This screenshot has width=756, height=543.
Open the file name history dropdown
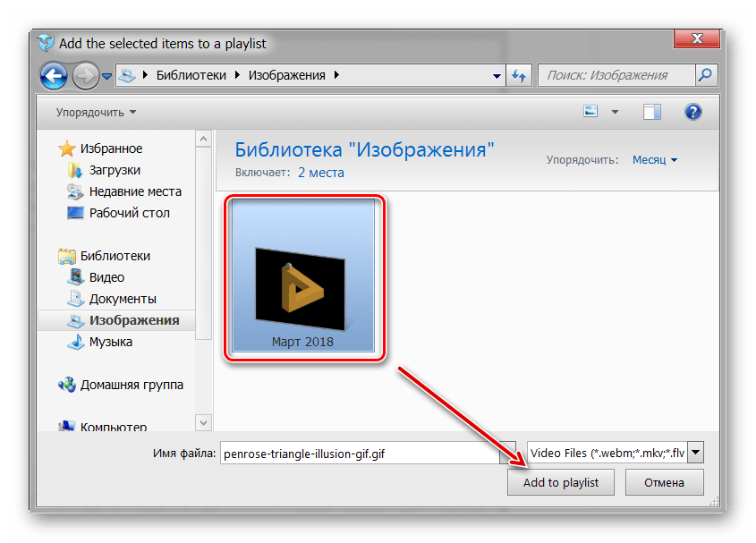(507, 454)
